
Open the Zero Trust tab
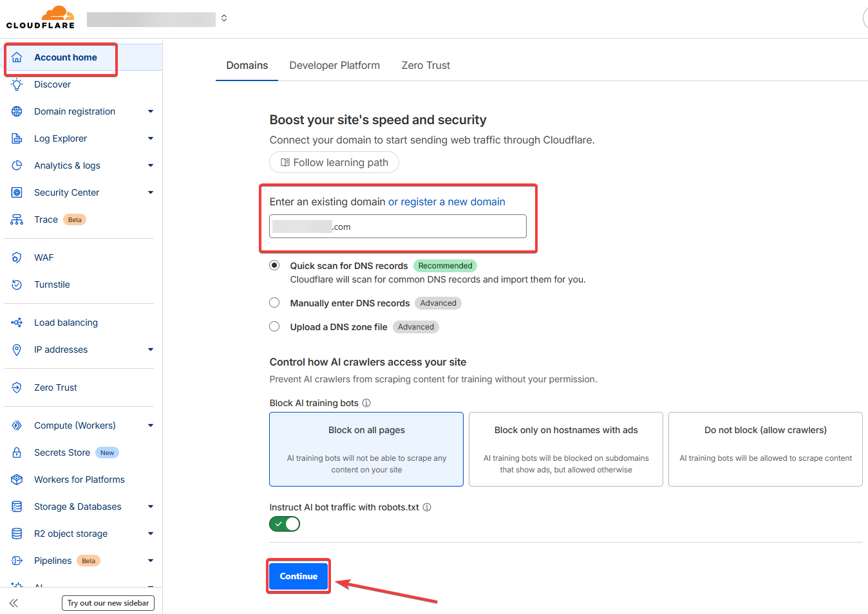pyautogui.click(x=426, y=66)
